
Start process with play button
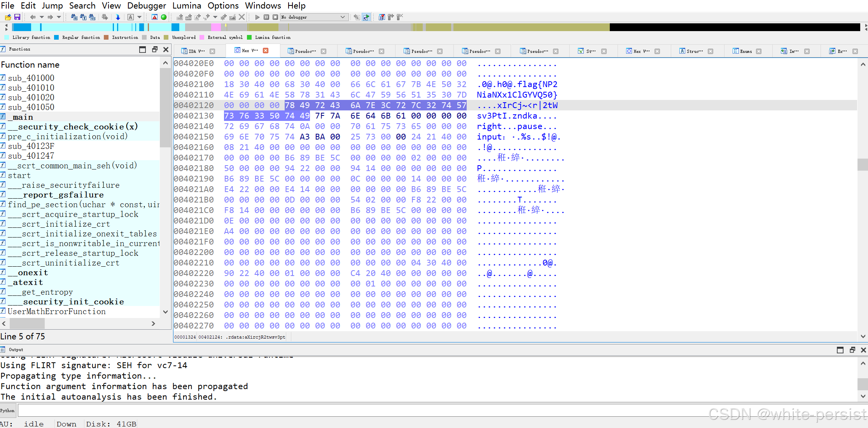coord(257,17)
